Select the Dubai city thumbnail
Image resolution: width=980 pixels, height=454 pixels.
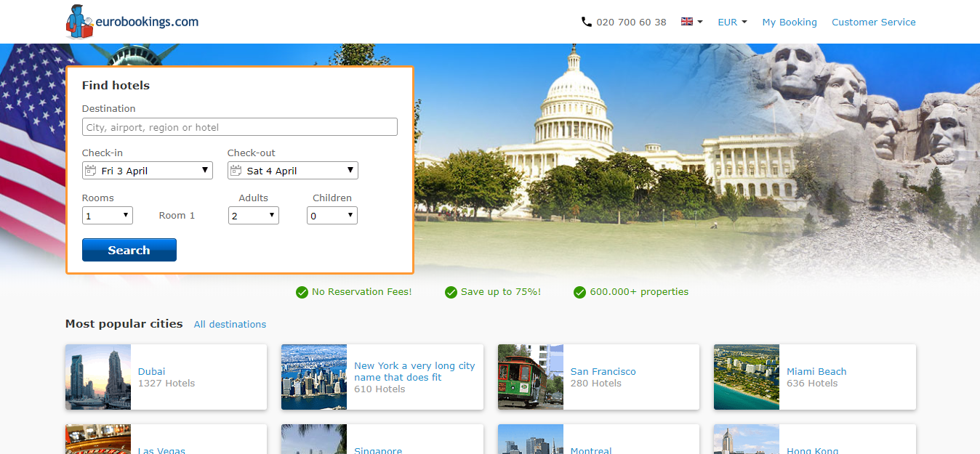[98, 377]
